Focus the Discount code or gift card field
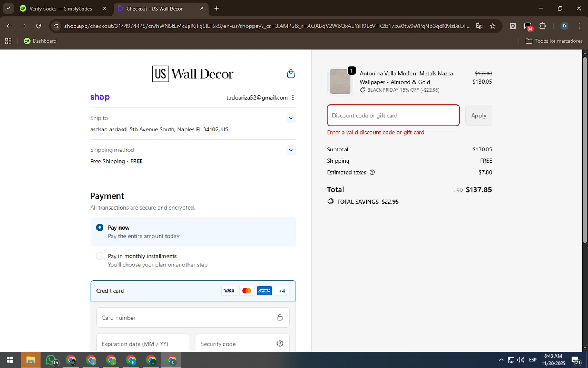This screenshot has height=368, width=588. (393, 115)
